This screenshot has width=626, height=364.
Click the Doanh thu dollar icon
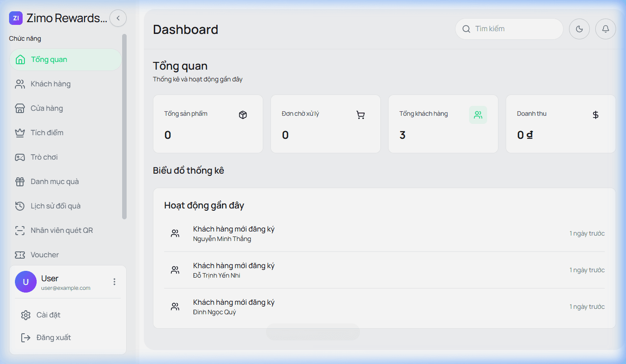(596, 115)
